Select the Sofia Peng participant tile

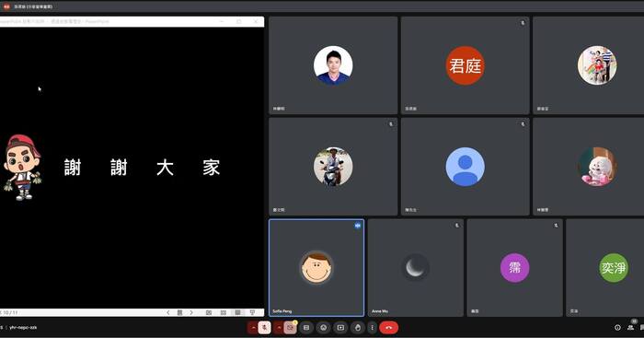coord(316,268)
